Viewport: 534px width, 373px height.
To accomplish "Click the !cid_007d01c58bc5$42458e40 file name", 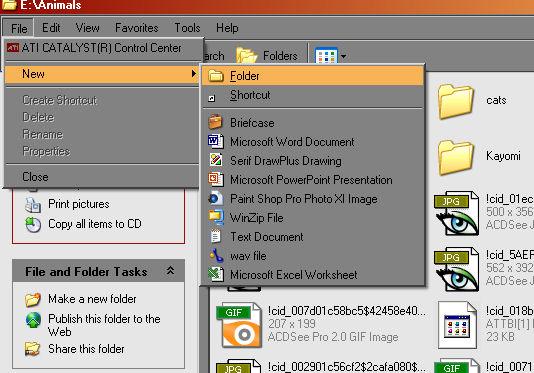I will pyautogui.click(x=347, y=311).
